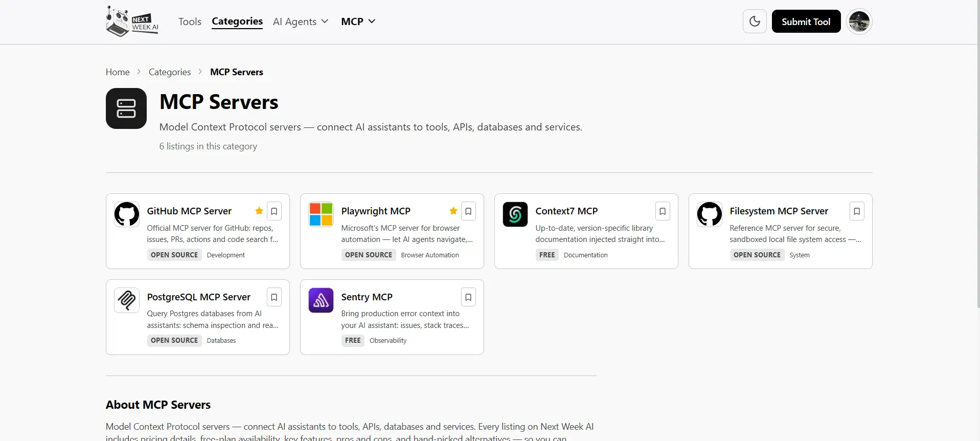Go to the Tools page

pos(190,21)
